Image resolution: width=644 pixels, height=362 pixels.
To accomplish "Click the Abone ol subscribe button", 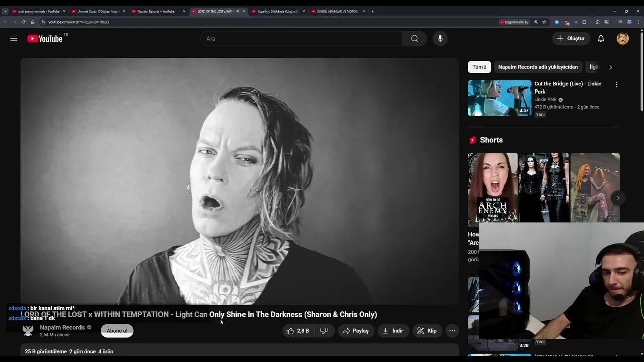I will point(117,331).
